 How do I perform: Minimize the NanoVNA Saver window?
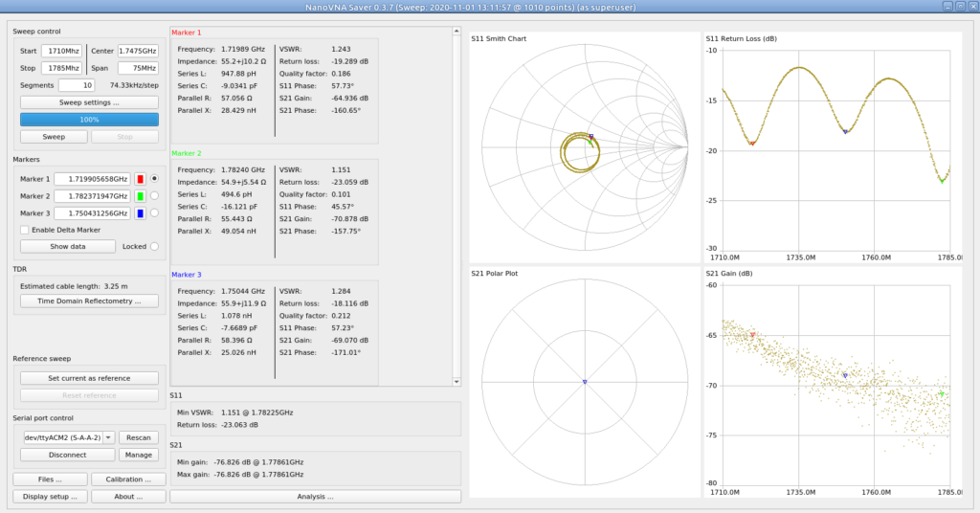[x=947, y=7]
